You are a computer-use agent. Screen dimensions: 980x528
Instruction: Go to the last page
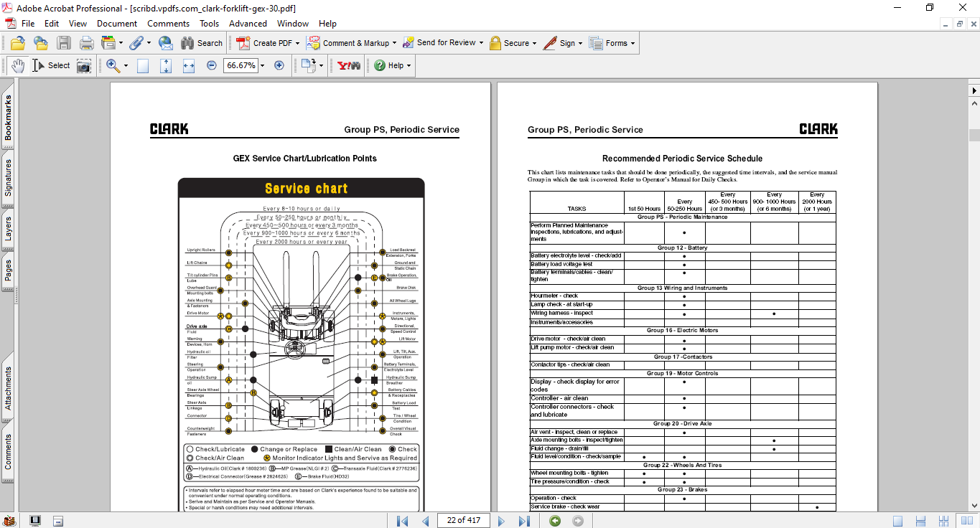tap(524, 521)
